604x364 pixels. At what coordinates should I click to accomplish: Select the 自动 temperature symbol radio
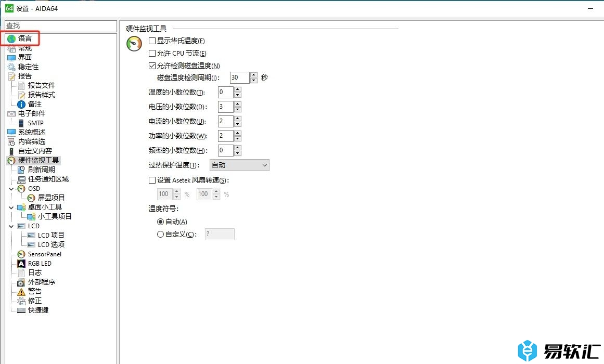tap(161, 222)
